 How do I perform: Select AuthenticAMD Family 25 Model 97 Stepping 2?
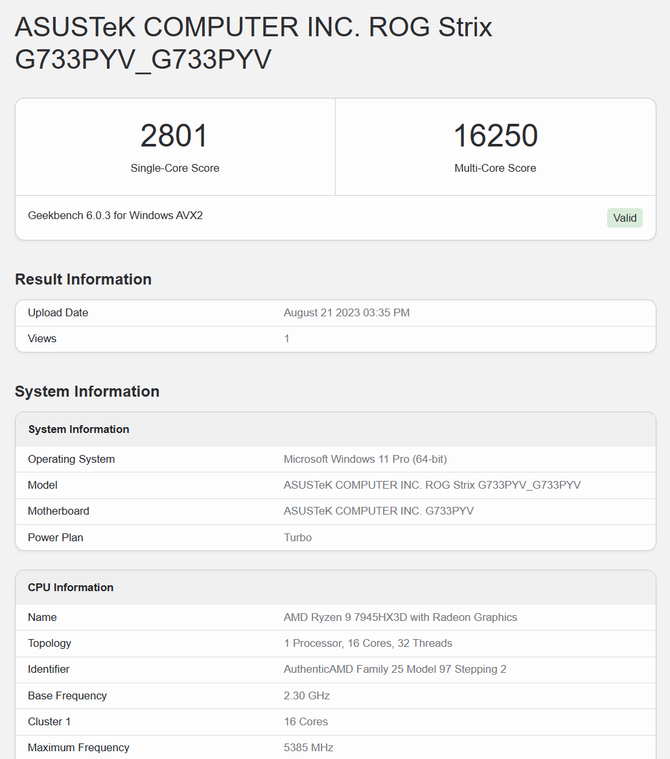tap(395, 669)
